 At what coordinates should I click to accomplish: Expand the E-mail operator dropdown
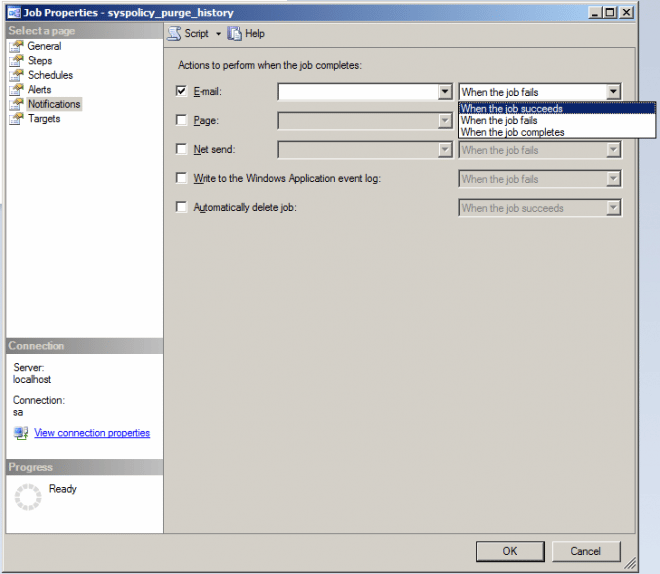pyautogui.click(x=445, y=92)
